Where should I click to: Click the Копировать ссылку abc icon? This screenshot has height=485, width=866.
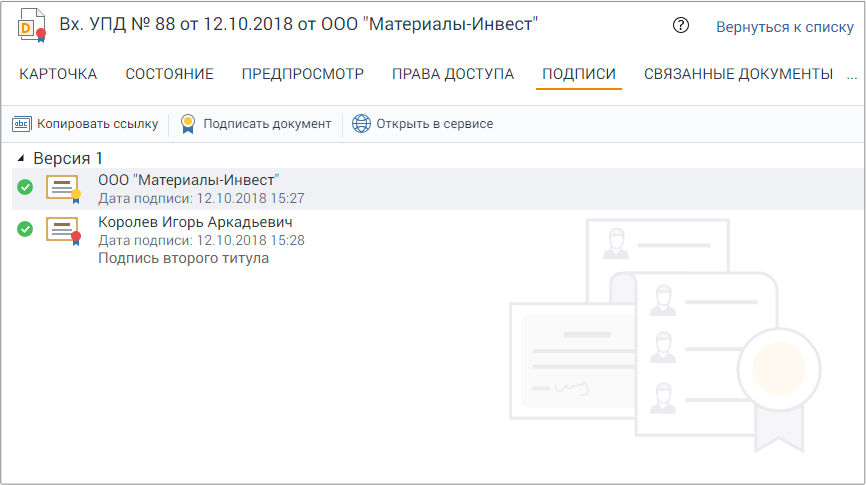tap(22, 124)
